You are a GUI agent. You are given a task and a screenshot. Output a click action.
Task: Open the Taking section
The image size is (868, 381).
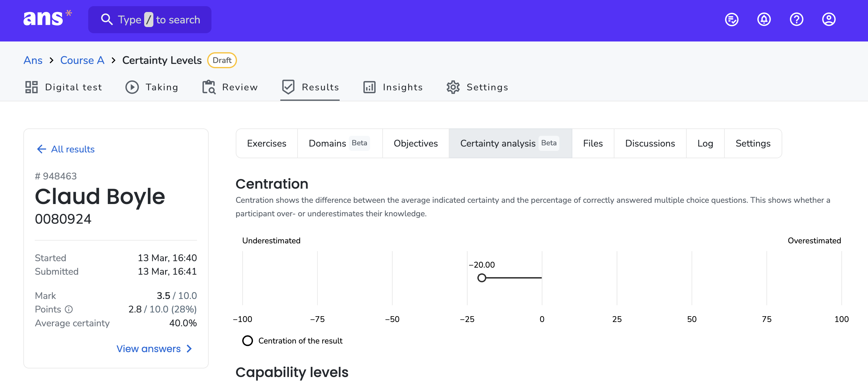point(152,87)
